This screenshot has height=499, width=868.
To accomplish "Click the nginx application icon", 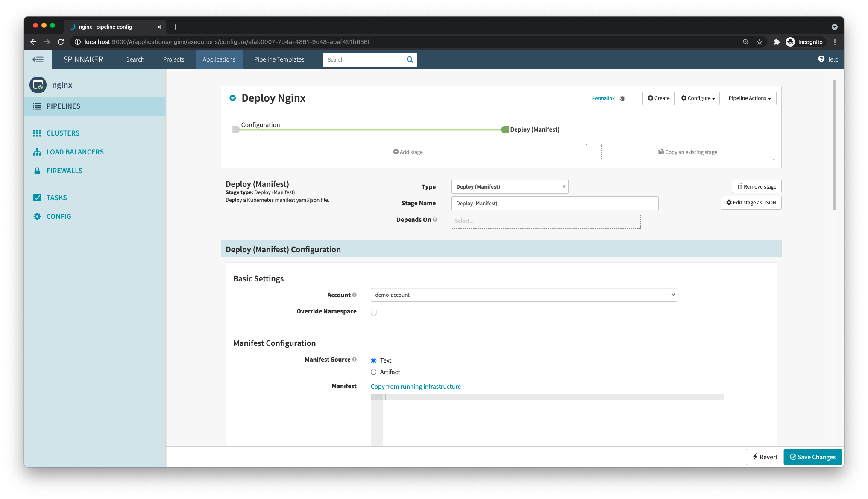I will coord(38,85).
